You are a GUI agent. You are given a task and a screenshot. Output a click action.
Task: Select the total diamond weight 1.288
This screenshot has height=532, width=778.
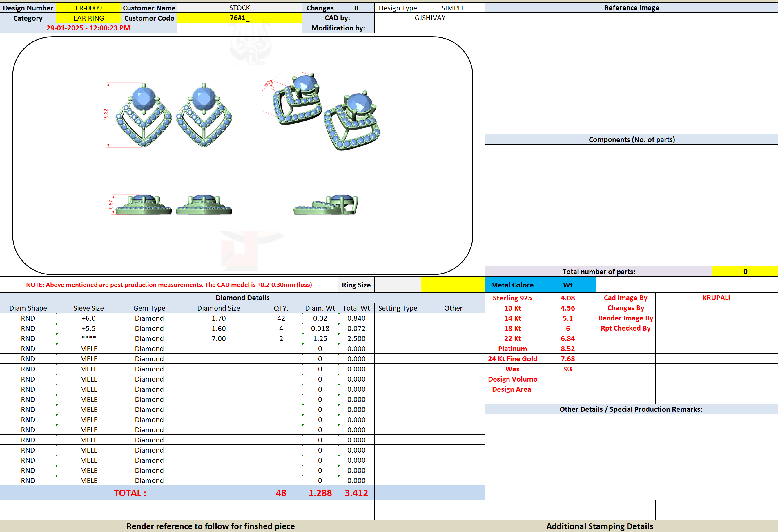point(320,493)
